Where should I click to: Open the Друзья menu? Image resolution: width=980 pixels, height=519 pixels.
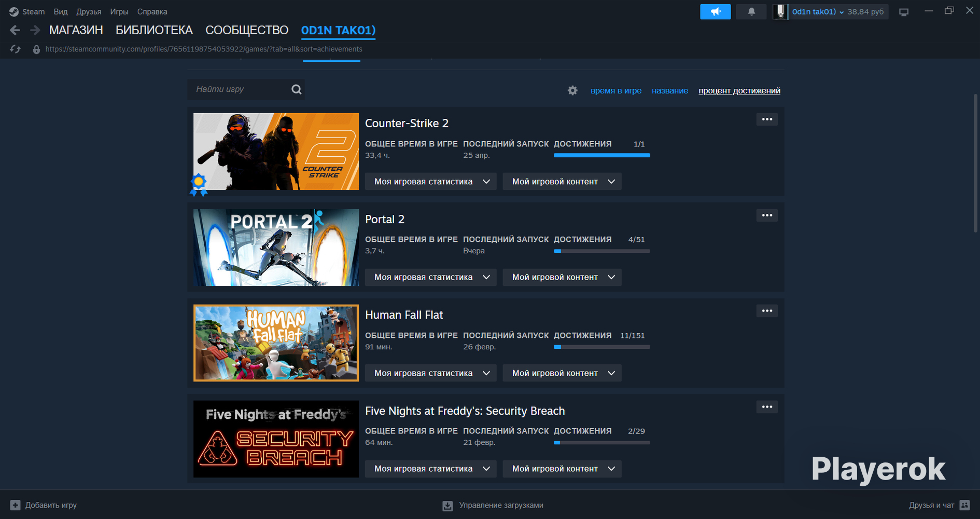tap(89, 11)
